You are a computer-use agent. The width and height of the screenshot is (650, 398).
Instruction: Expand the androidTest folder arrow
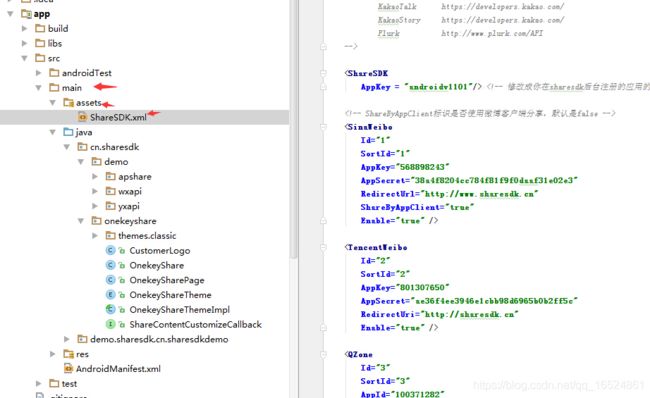[x=39, y=73]
